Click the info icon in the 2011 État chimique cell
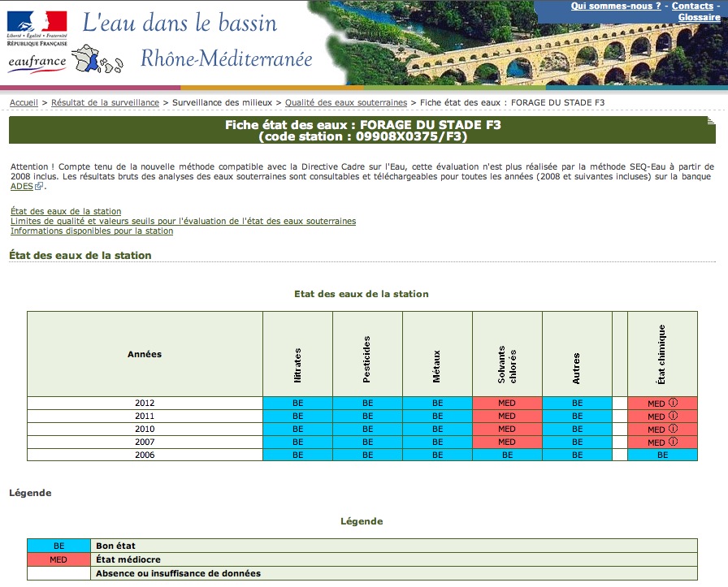Screen dimensions: 728x587 tap(673, 416)
